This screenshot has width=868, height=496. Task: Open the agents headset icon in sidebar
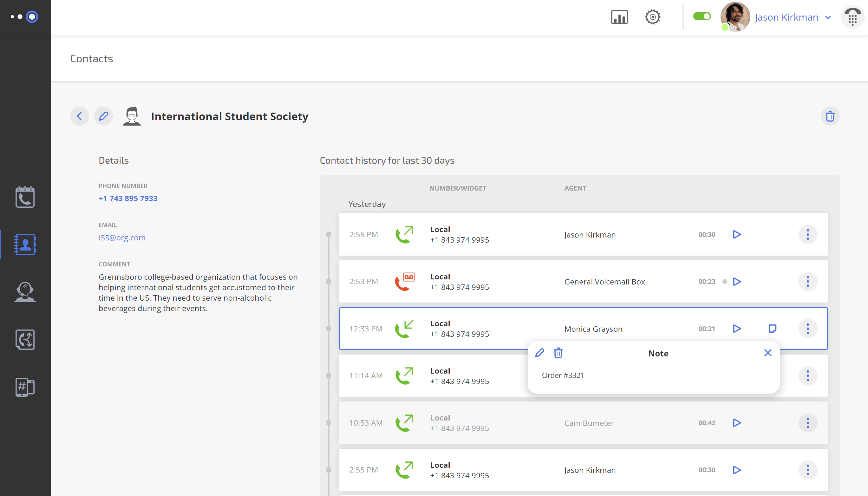point(25,292)
